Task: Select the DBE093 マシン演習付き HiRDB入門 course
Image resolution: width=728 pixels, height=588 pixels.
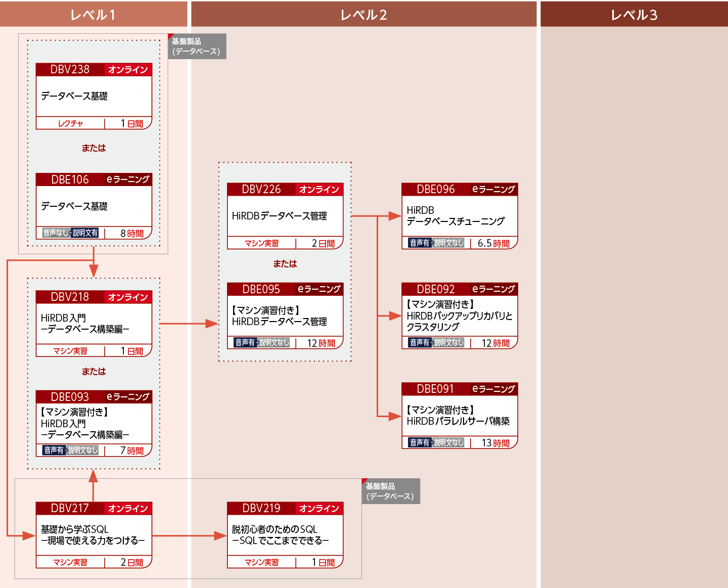Action: 93,423
